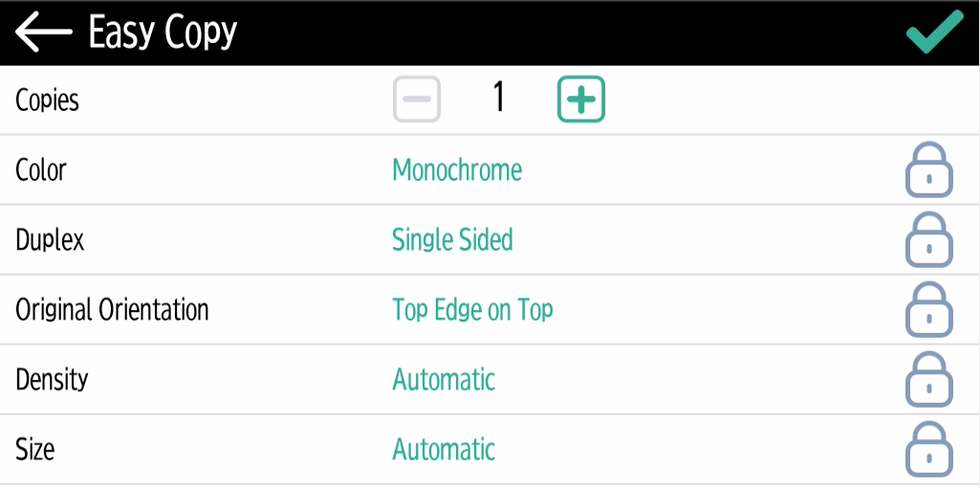This screenshot has height=488, width=980.
Task: Click the Size row label
Action: (x=35, y=450)
